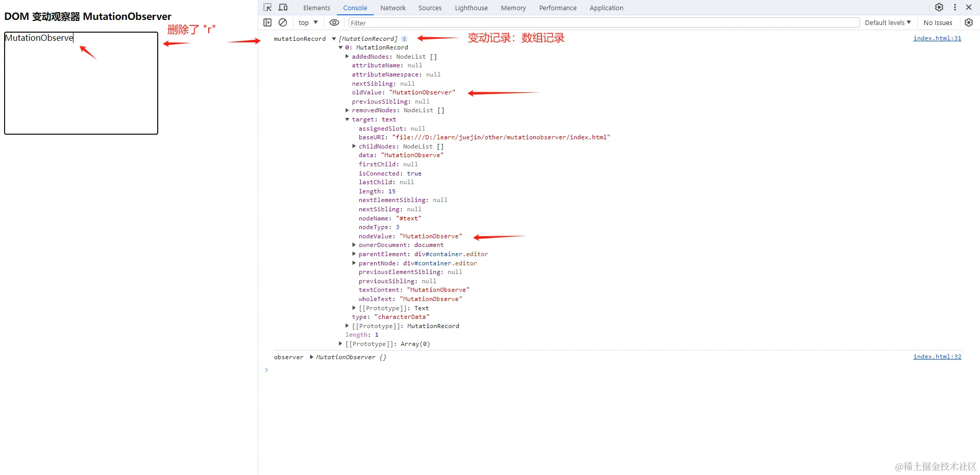The height and width of the screenshot is (475, 980).
Task: Click the baseURI file path value
Action: coord(501,137)
